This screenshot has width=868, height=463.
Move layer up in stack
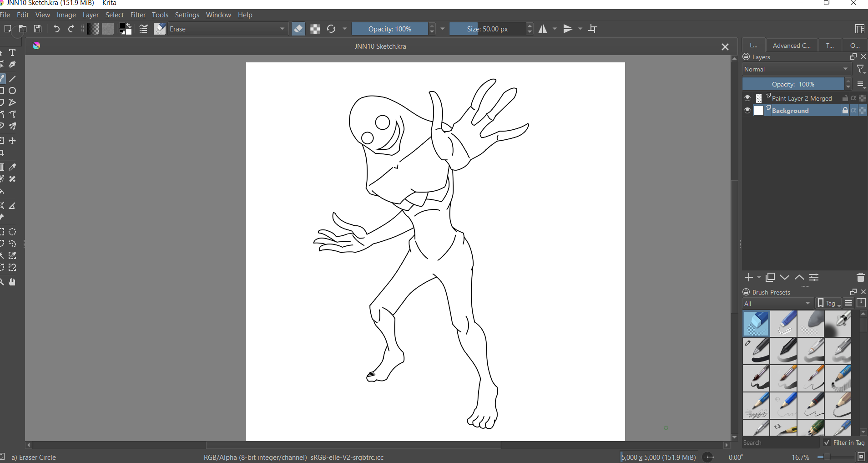pyautogui.click(x=799, y=277)
